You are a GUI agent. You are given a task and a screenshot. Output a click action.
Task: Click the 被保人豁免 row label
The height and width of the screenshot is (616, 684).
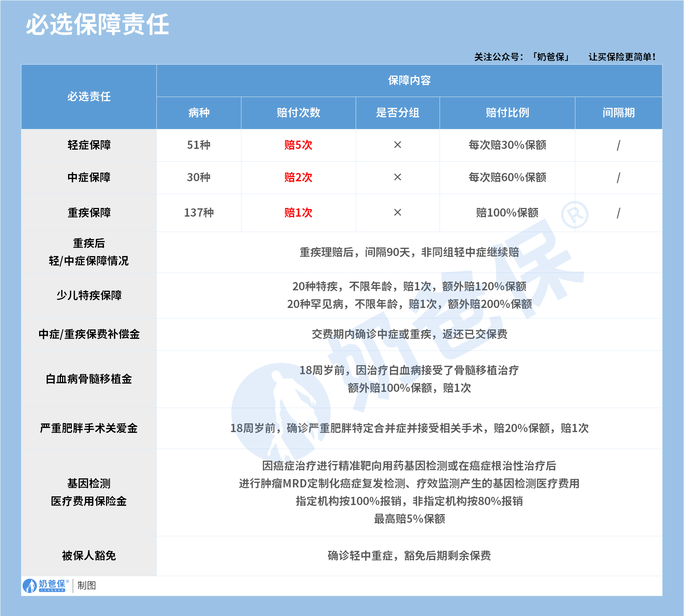(x=89, y=555)
